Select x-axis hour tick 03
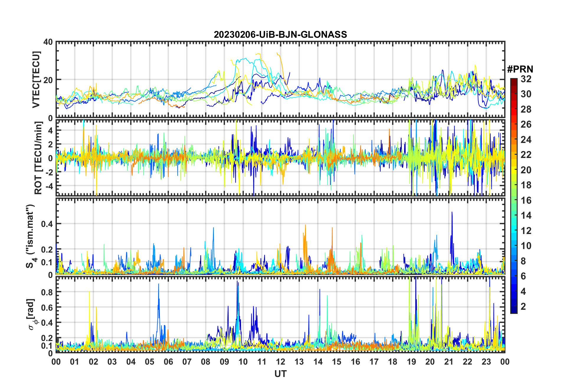The height and width of the screenshot is (392, 561). pyautogui.click(x=112, y=362)
